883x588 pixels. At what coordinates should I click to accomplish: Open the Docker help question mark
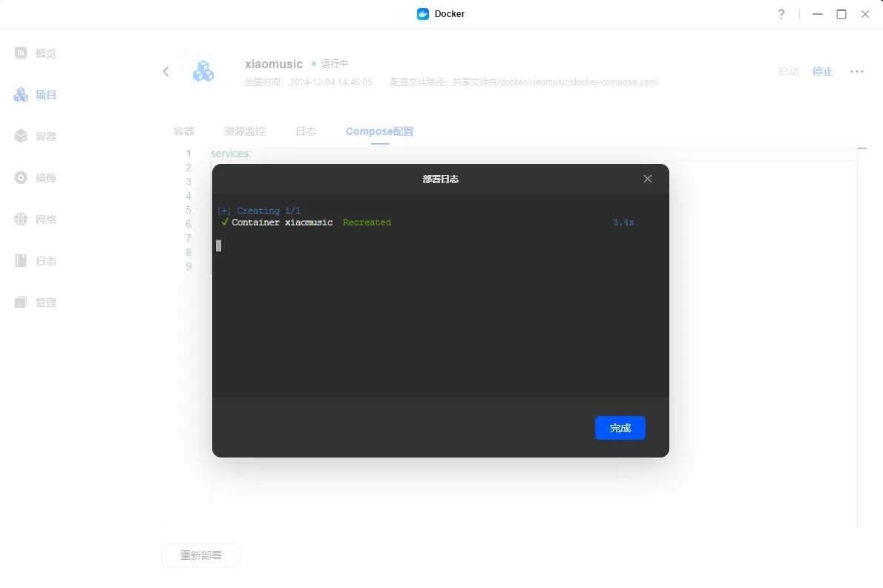pos(781,14)
